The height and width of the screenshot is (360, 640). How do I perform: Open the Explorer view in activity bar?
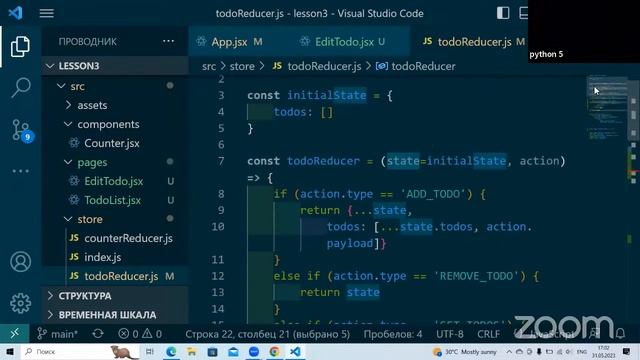click(20, 46)
